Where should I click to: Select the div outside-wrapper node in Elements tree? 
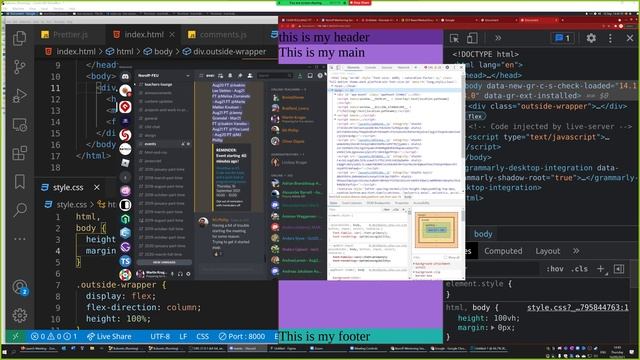(x=547, y=106)
